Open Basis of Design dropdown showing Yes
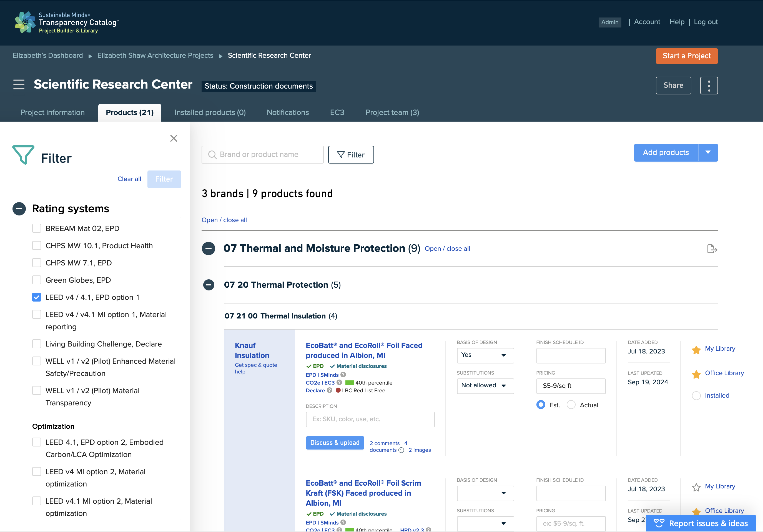This screenshot has width=763, height=532. click(x=485, y=355)
